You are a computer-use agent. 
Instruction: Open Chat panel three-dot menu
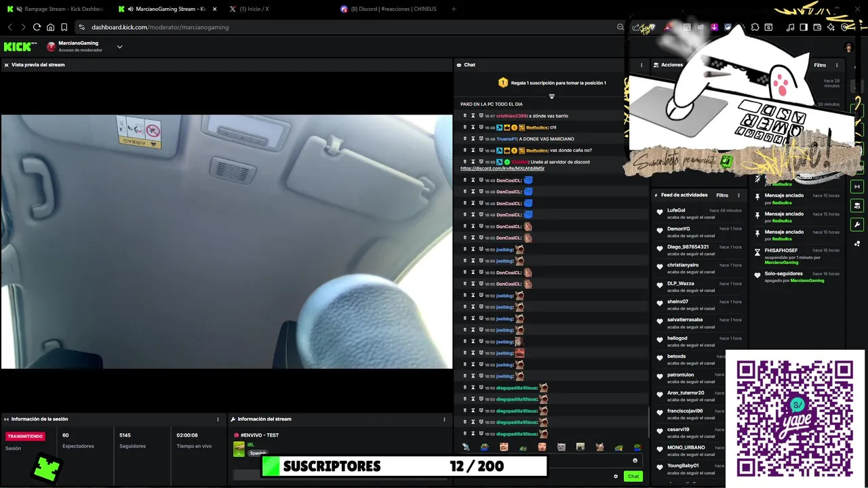tap(642, 65)
